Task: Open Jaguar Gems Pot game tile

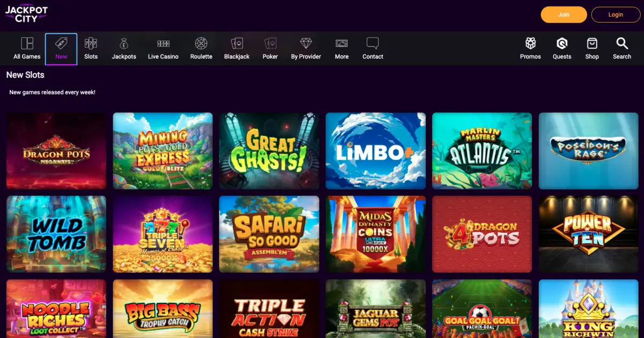Action: click(376, 308)
